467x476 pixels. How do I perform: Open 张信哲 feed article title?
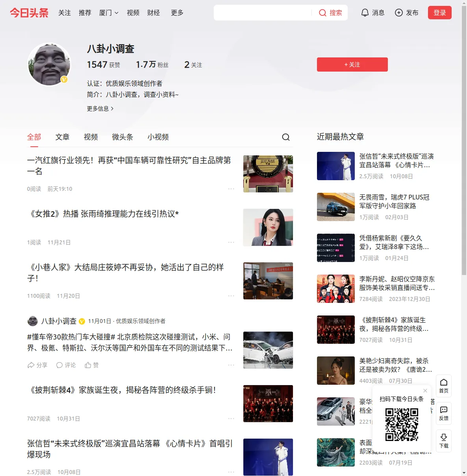pyautogui.click(x=130, y=449)
